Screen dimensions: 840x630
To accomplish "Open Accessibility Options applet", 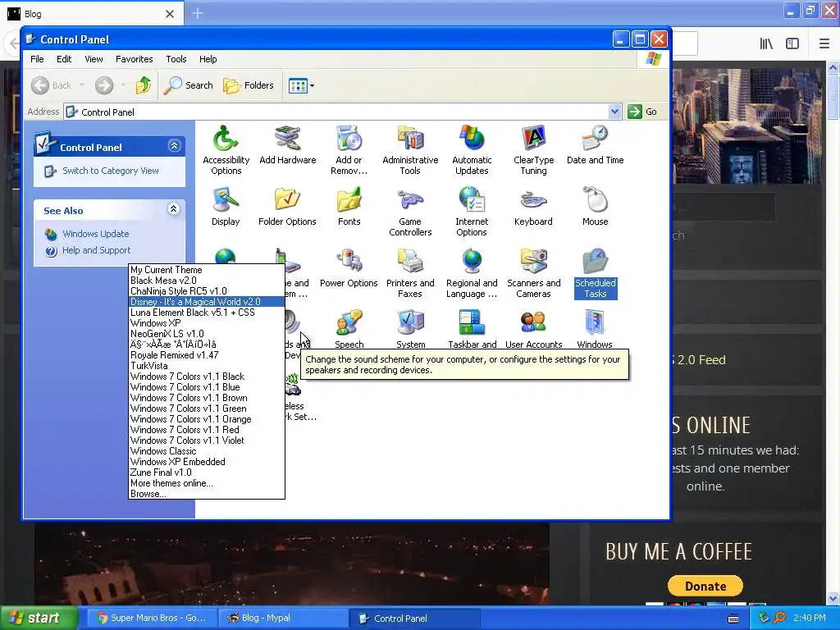I will pyautogui.click(x=226, y=150).
